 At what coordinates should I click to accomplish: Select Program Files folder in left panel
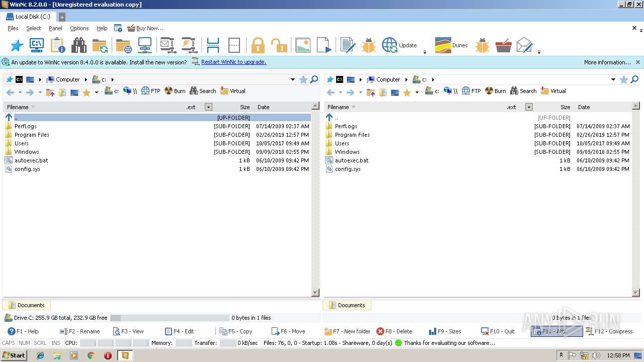tap(32, 135)
